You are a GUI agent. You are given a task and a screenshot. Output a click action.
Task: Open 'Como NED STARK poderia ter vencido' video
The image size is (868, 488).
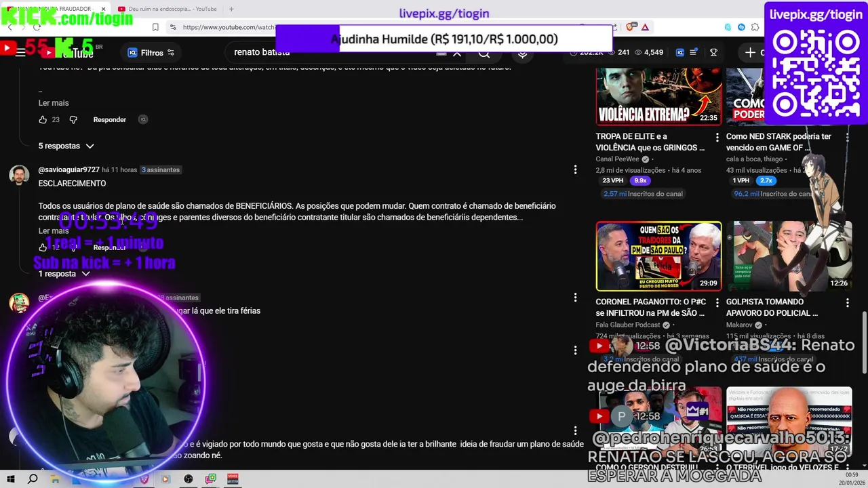(778, 142)
